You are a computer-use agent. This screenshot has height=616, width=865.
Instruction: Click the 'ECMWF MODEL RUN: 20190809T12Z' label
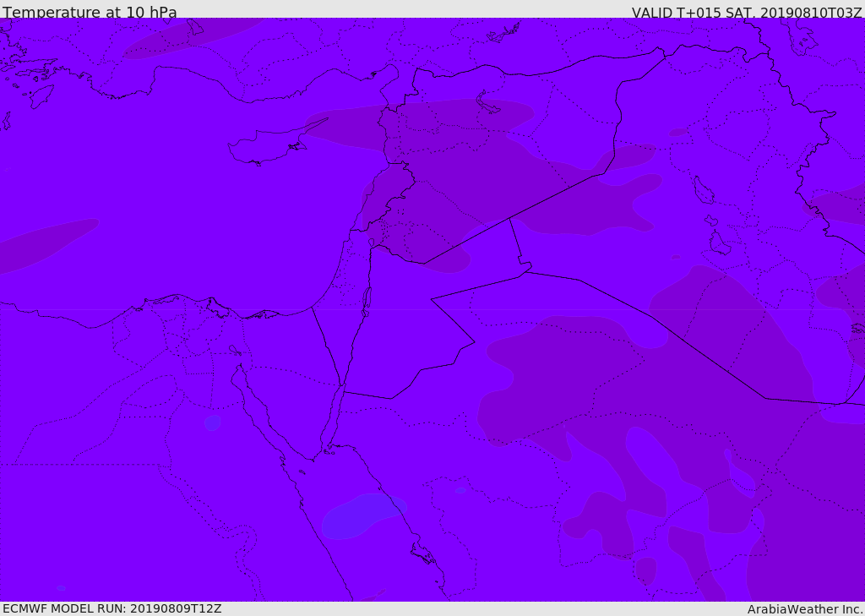pyautogui.click(x=112, y=608)
